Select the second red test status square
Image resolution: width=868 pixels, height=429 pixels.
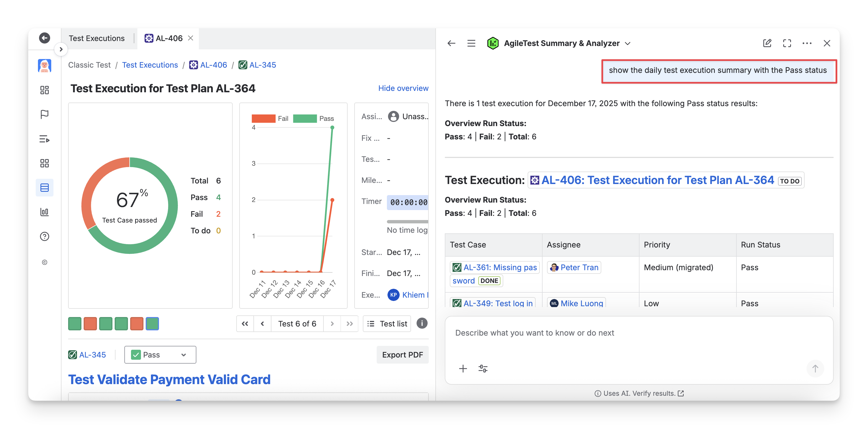click(137, 323)
